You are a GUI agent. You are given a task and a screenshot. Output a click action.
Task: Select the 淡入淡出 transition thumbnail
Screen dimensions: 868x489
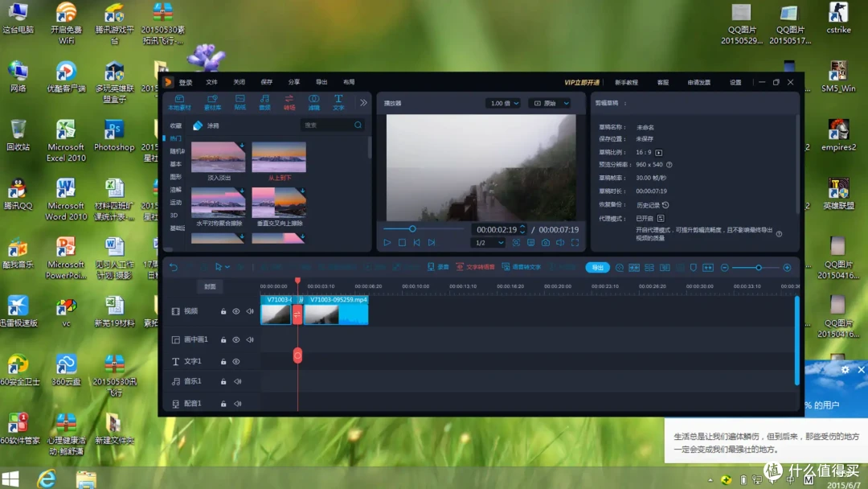(x=218, y=158)
